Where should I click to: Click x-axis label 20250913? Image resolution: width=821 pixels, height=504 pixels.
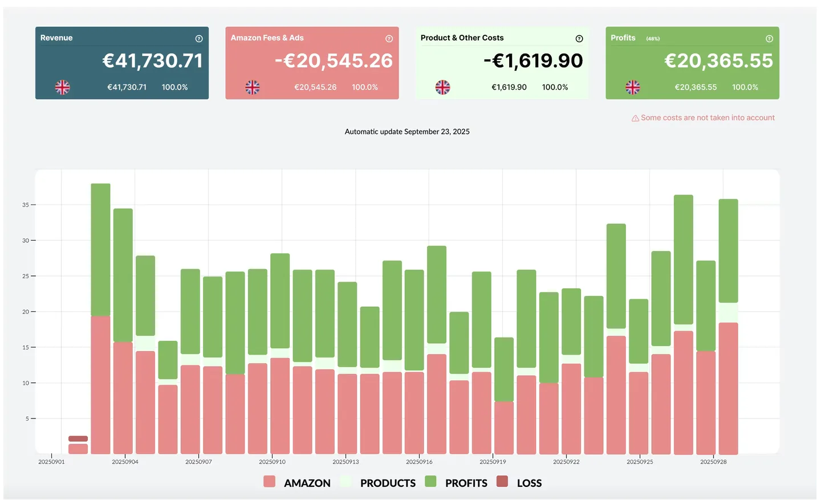pos(346,462)
